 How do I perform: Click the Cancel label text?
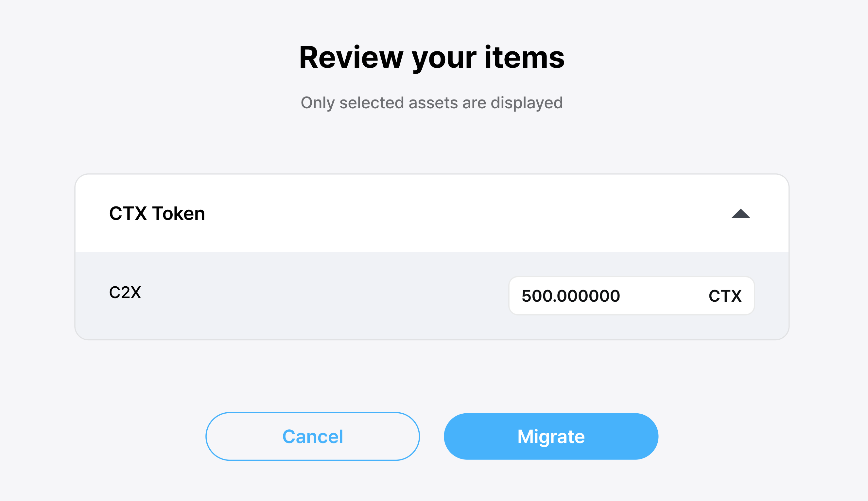tap(312, 436)
